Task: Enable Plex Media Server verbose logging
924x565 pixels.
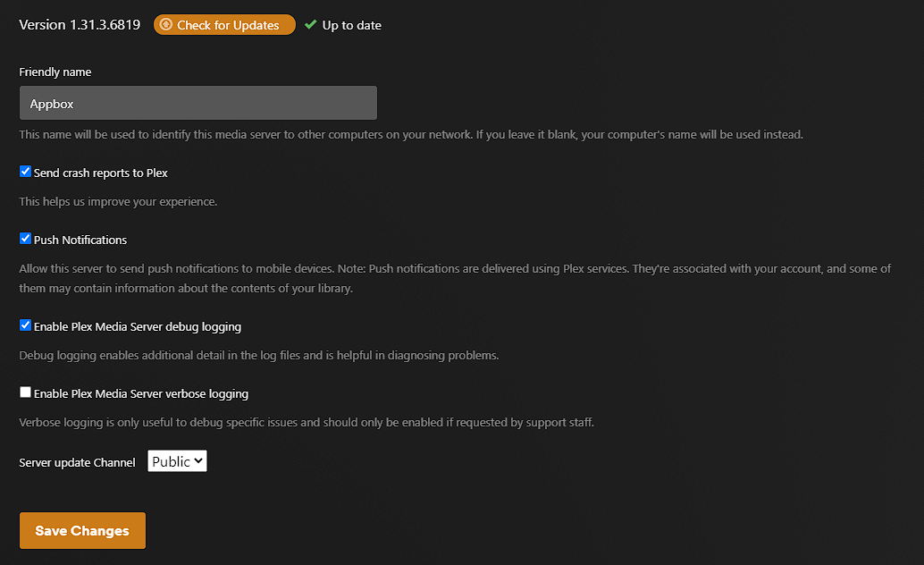Action: (25, 392)
